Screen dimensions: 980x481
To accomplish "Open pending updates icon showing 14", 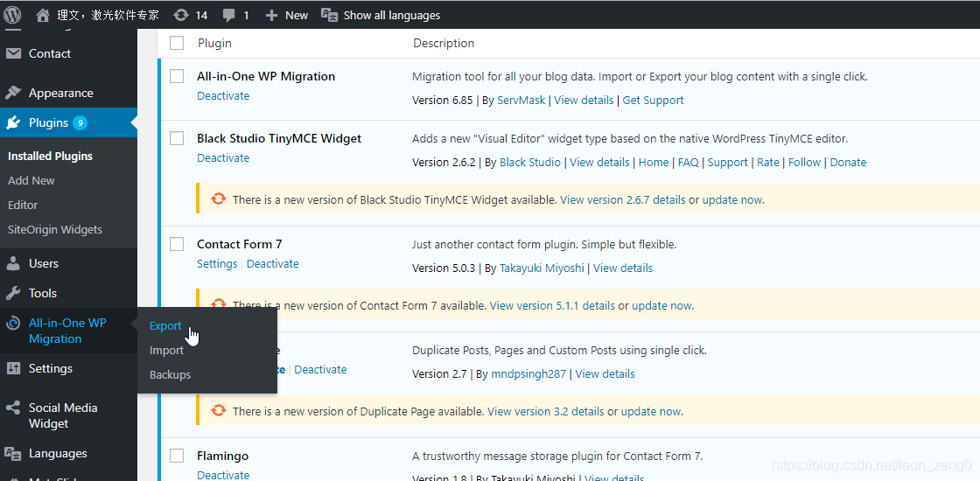I will click(x=181, y=15).
